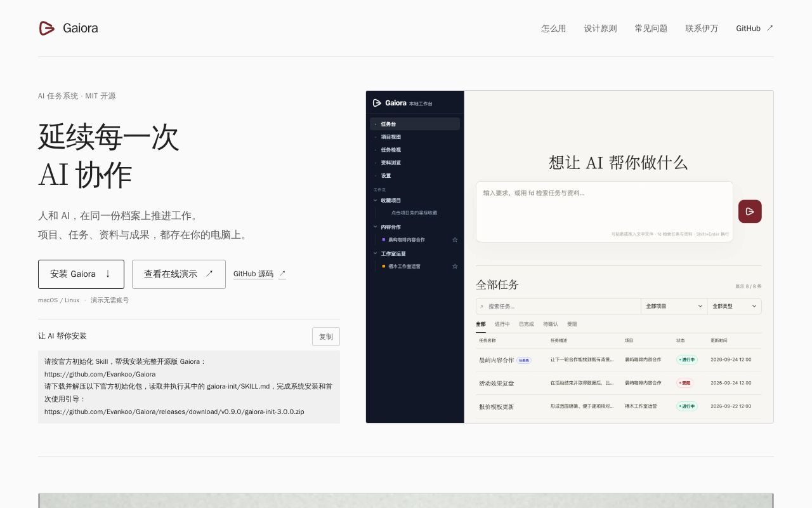812x508 pixels.
Task: Click the 显示 8 / 8 条 count text
Action: tap(749, 286)
